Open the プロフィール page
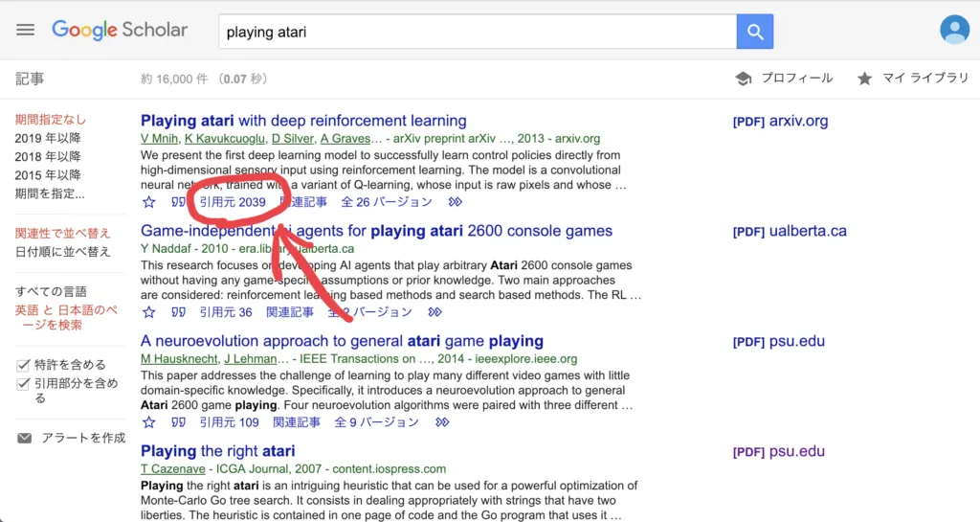 tap(785, 79)
